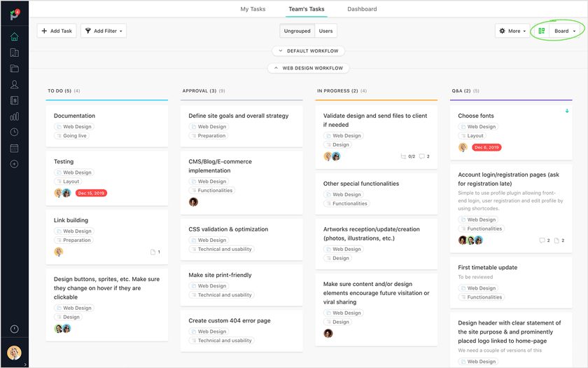Open the Time tracking clock icon in sidebar
This screenshot has height=368, width=588.
14,132
